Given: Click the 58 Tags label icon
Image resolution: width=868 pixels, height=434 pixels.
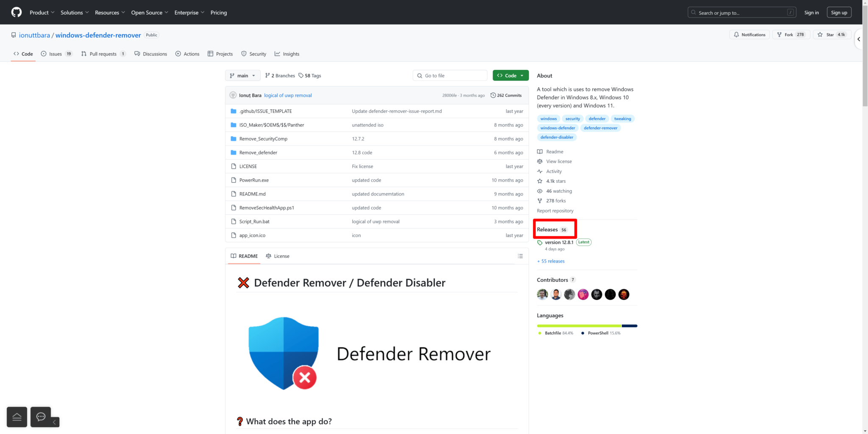Looking at the screenshot, I should tap(301, 75).
